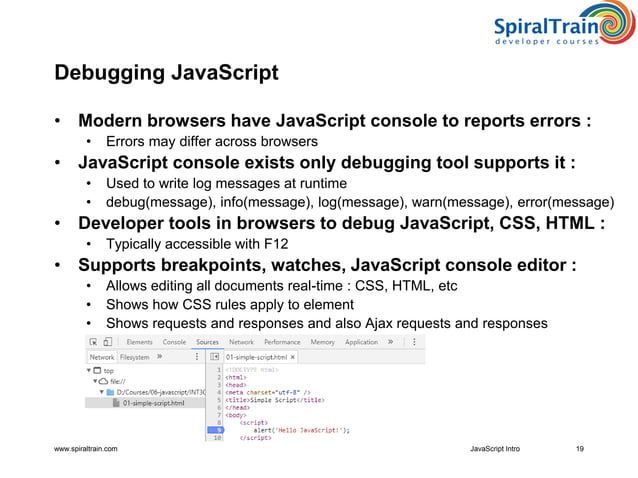Open the www.spiraltrain.com footer link
Viewport: 638px width, 478px height.
pyautogui.click(x=85, y=449)
